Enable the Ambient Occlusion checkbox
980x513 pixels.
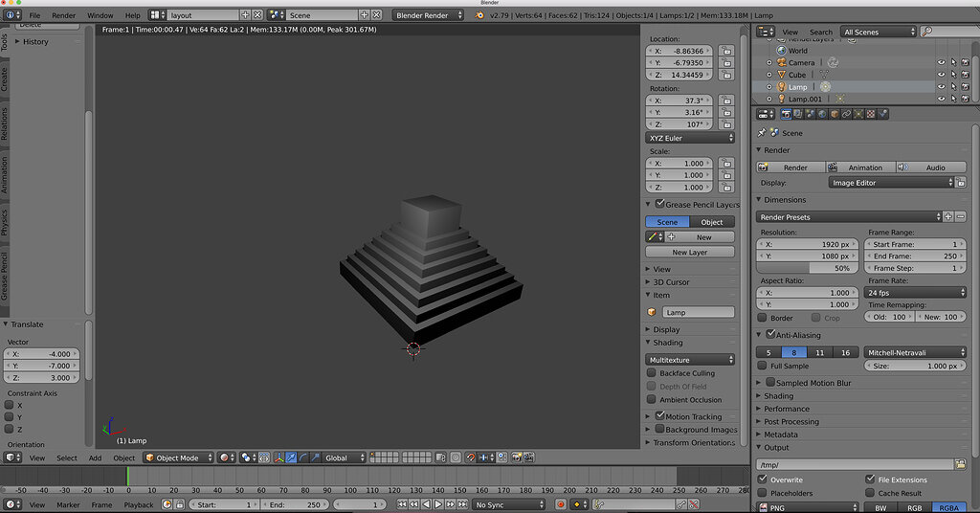pyautogui.click(x=652, y=399)
